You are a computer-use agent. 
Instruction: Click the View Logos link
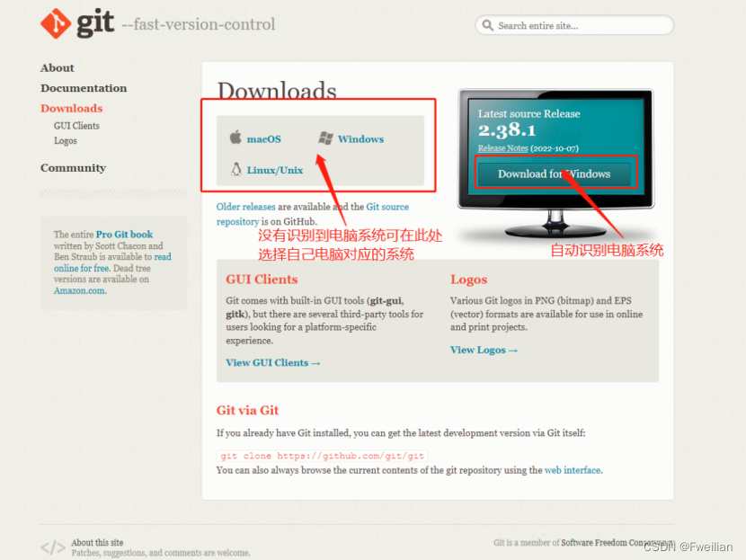(x=484, y=350)
